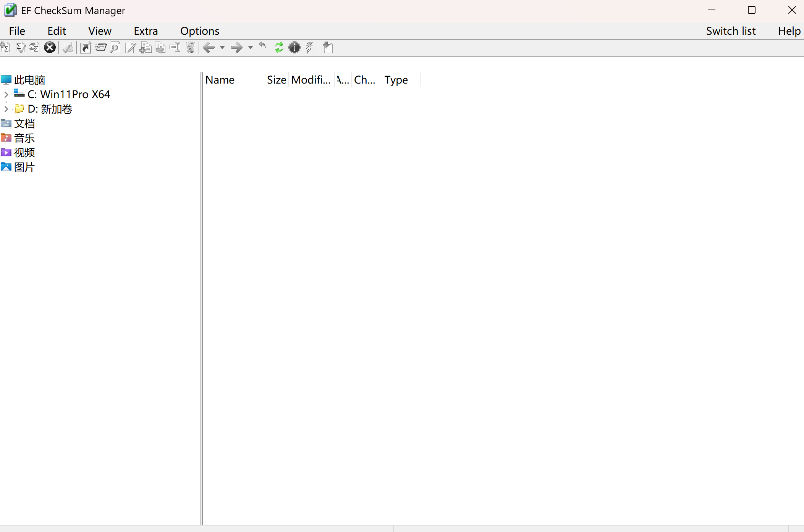This screenshot has height=532, width=804.
Task: Click Switch list in menu bar
Action: click(731, 31)
